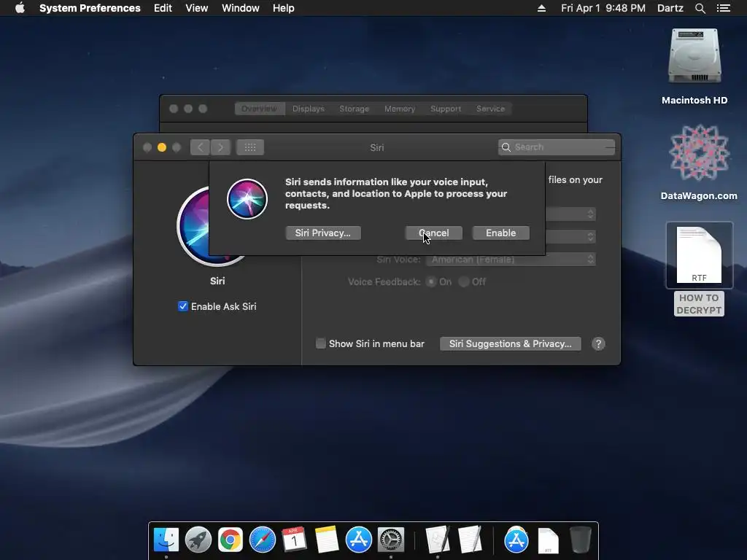Open Siri Voice American (Female) dropdown

click(511, 260)
